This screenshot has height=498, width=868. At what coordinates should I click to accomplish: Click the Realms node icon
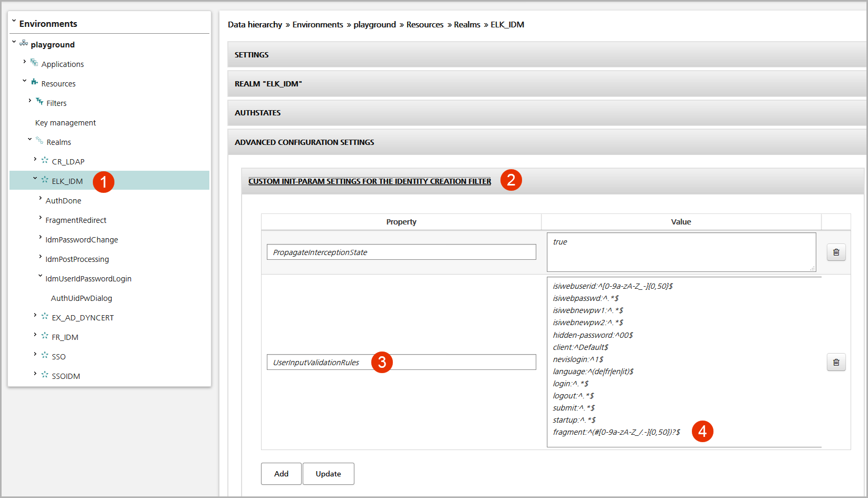[40, 141]
